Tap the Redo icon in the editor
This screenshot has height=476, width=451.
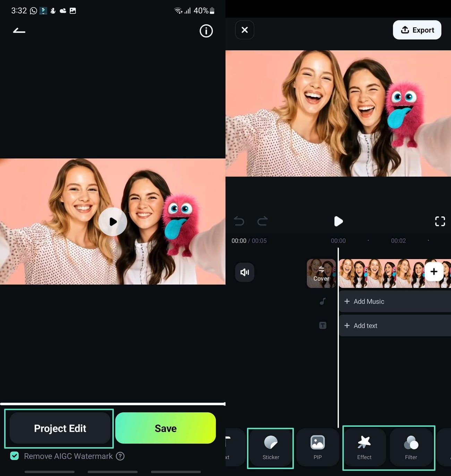point(263,221)
